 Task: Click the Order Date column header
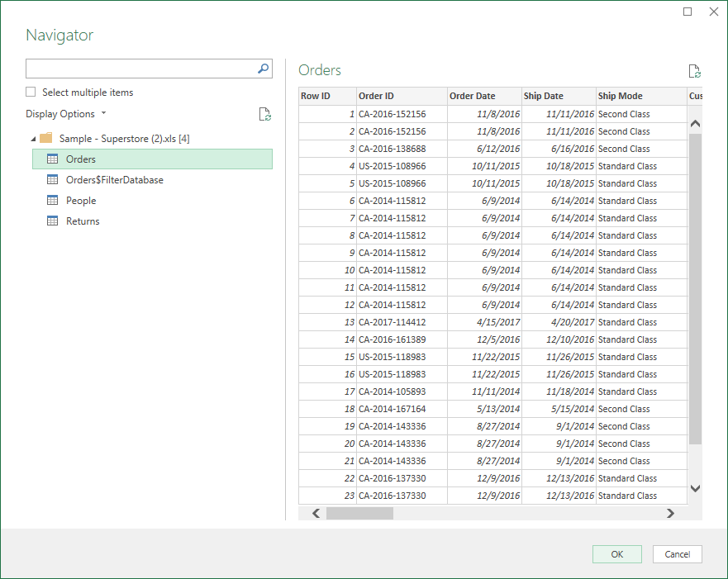(x=483, y=96)
